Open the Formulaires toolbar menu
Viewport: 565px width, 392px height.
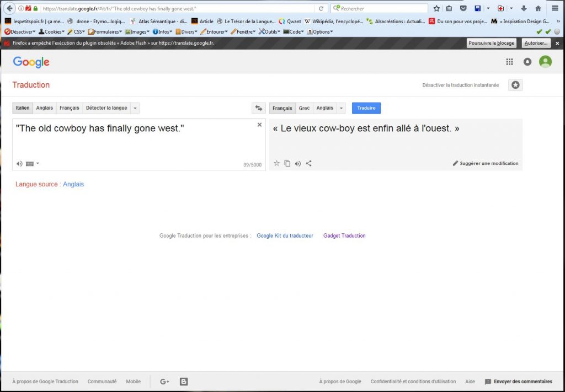105,31
